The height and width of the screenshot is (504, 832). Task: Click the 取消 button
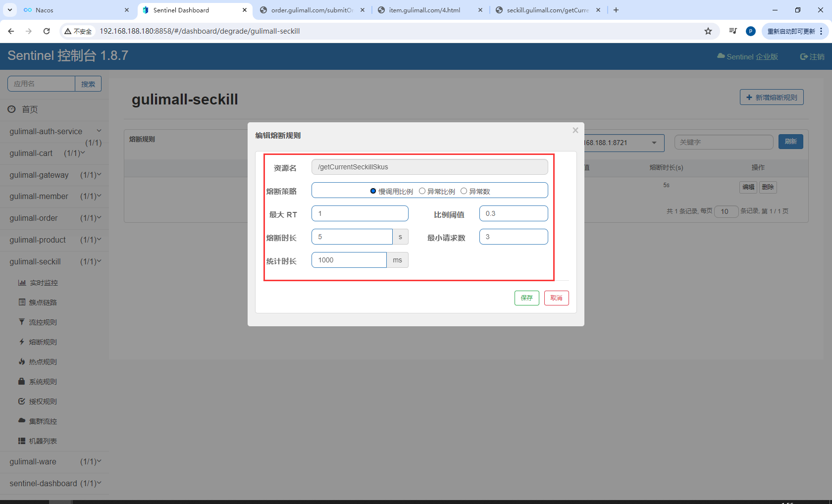556,298
